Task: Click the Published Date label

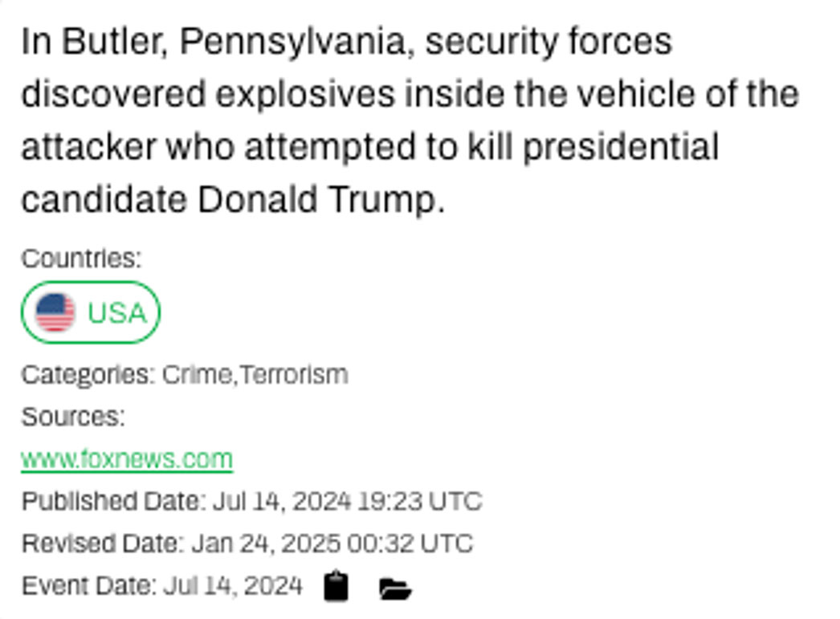Action: (113, 501)
